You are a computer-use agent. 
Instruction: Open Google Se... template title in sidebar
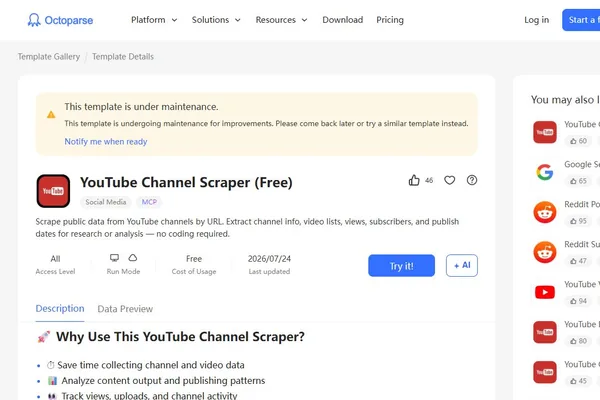point(582,165)
